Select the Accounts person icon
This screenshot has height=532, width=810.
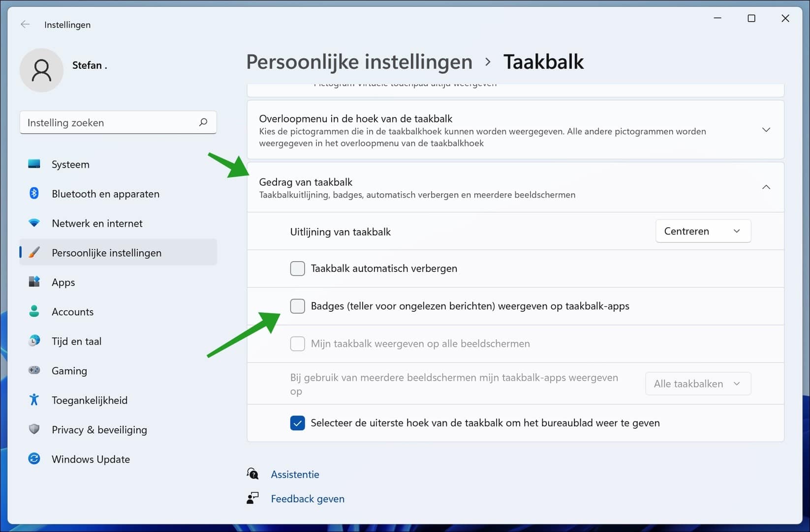coord(33,311)
